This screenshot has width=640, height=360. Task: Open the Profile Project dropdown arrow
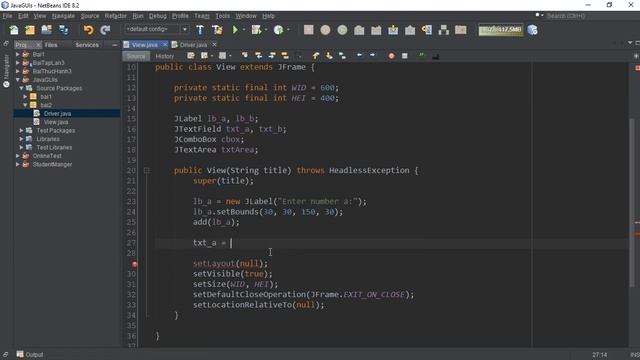(x=288, y=30)
